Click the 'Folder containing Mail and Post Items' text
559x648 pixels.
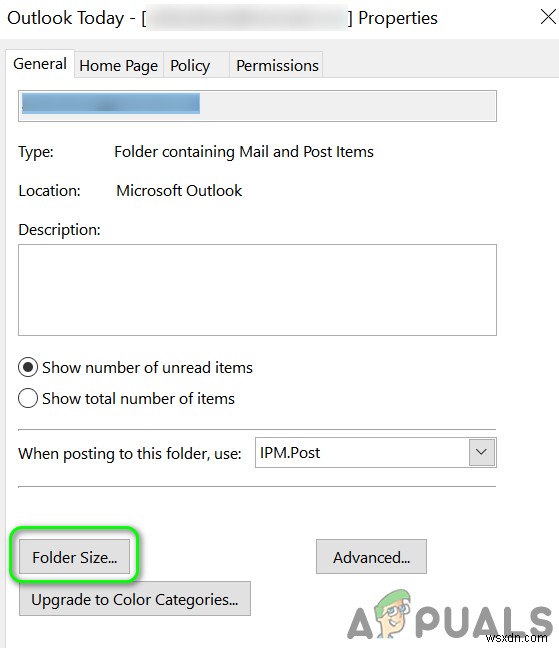coord(244,152)
